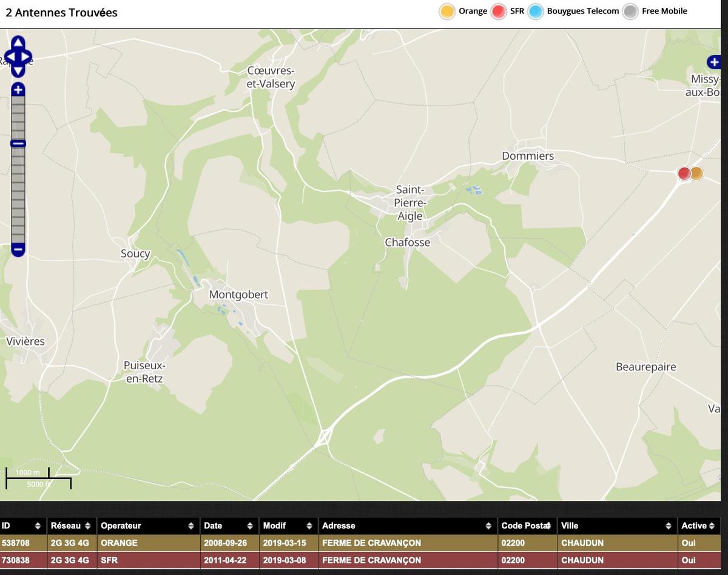Screen dimensions: 728x575
Task: Sort table by ID column
Action: click(22, 526)
